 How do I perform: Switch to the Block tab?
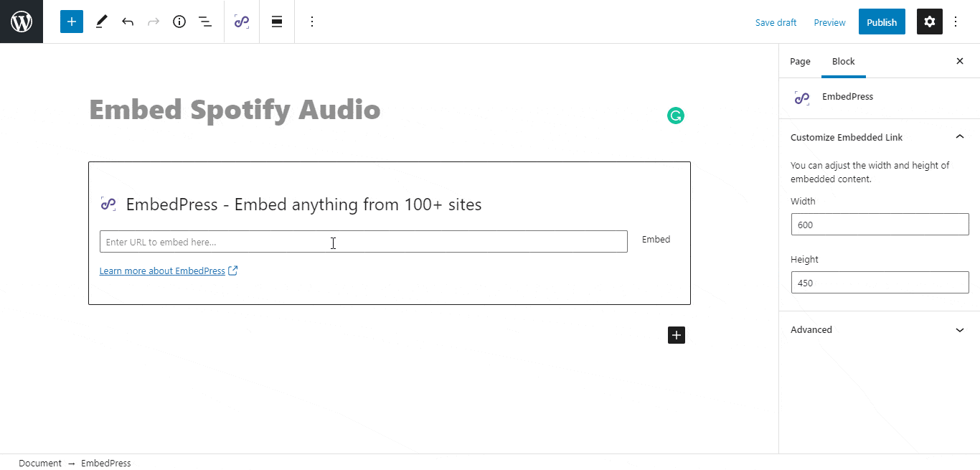pyautogui.click(x=844, y=61)
